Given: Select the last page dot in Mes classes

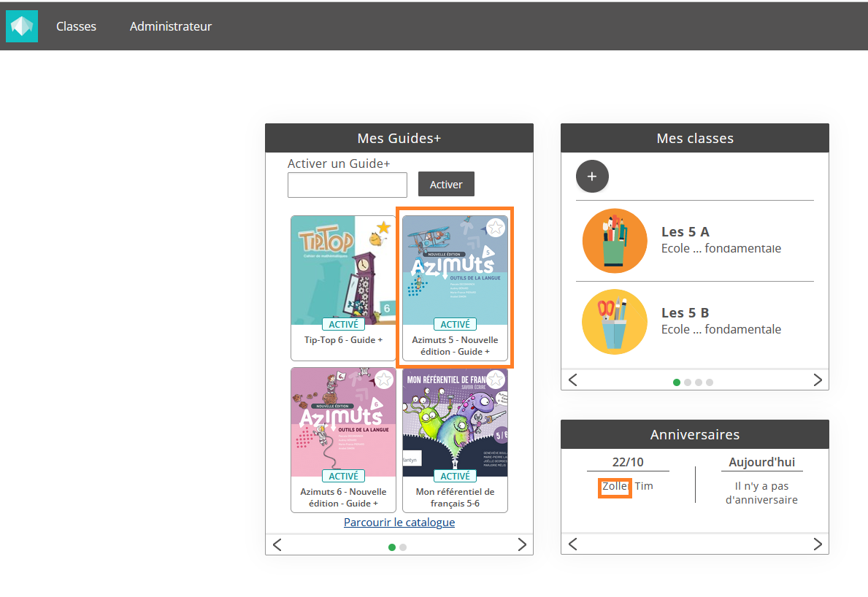Looking at the screenshot, I should [x=710, y=382].
